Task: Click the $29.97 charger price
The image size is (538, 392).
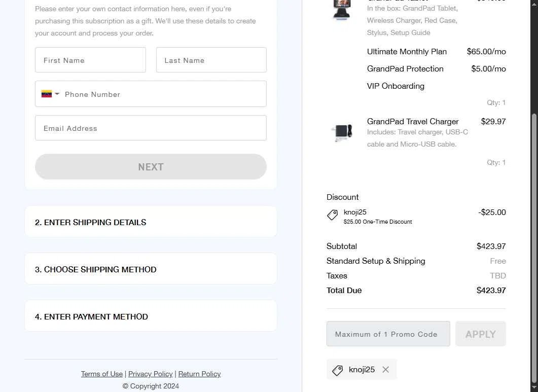Action: pyautogui.click(x=493, y=122)
